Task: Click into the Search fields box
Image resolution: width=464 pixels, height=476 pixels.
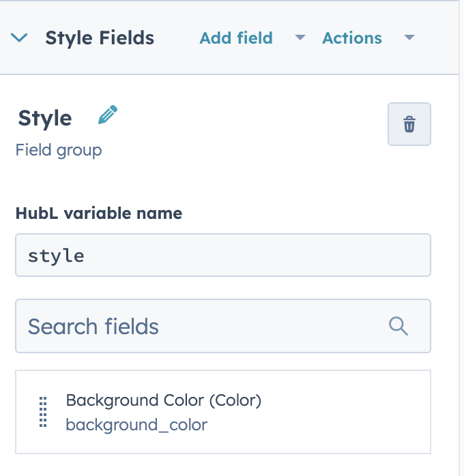Action: click(x=223, y=326)
